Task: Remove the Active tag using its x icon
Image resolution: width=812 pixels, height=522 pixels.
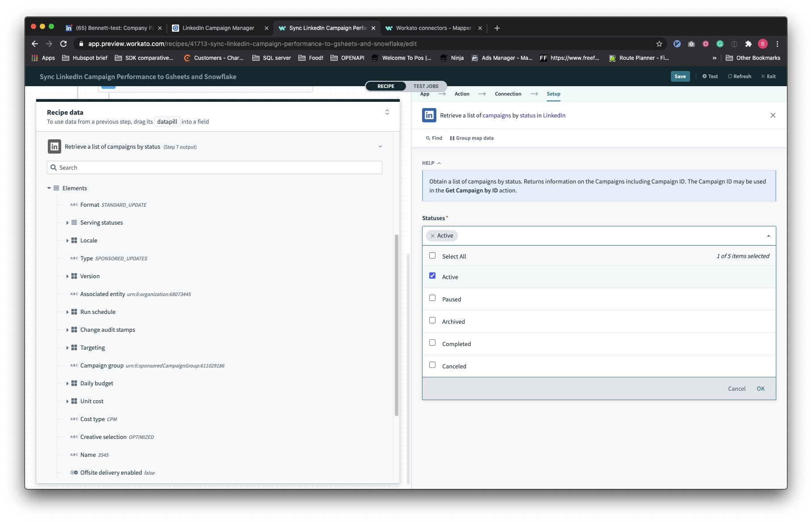Action: click(432, 236)
